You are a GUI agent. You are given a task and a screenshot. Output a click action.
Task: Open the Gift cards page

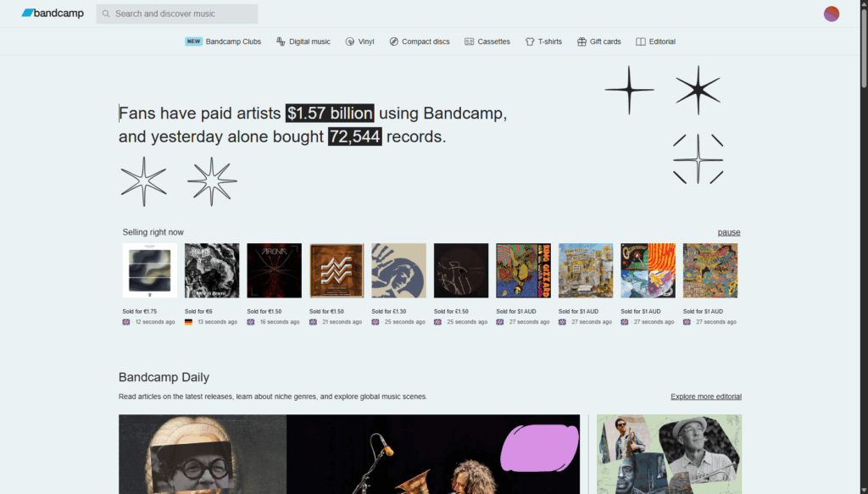point(605,42)
